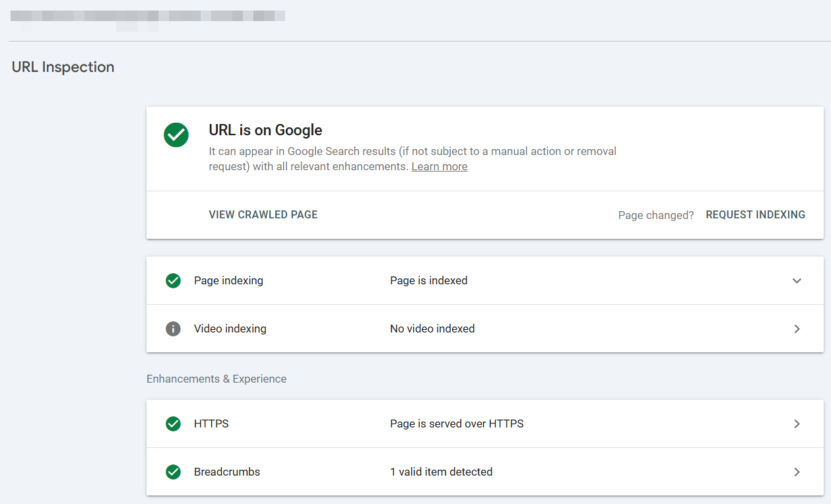
Task: Select the Page indexing row label
Action: click(228, 281)
